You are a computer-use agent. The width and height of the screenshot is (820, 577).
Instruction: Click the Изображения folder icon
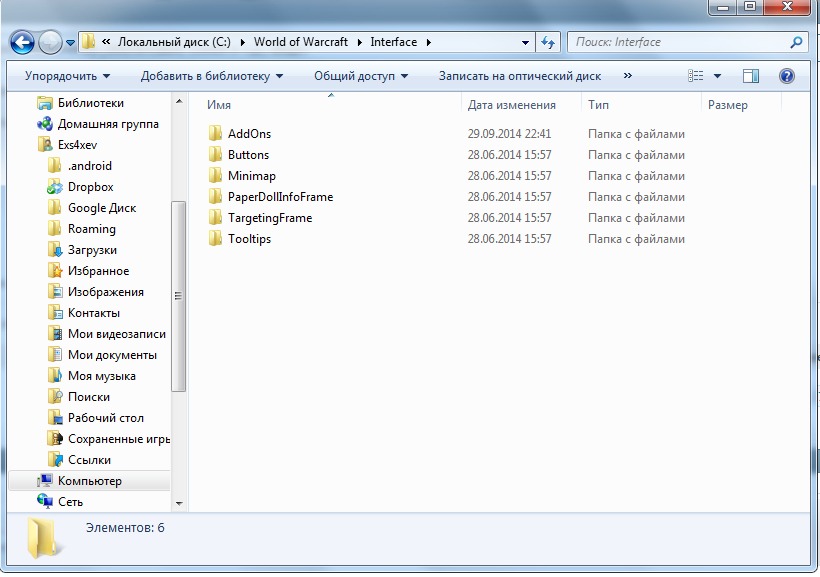[54, 292]
